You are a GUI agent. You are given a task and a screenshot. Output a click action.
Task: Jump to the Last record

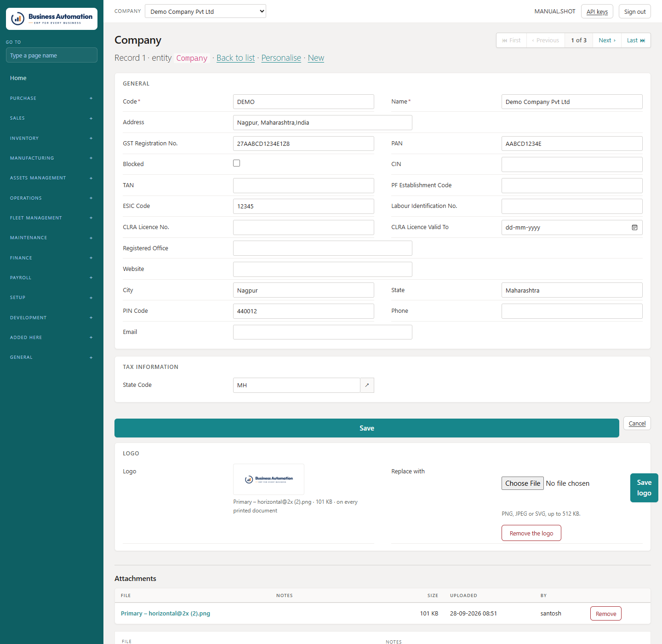tap(636, 40)
